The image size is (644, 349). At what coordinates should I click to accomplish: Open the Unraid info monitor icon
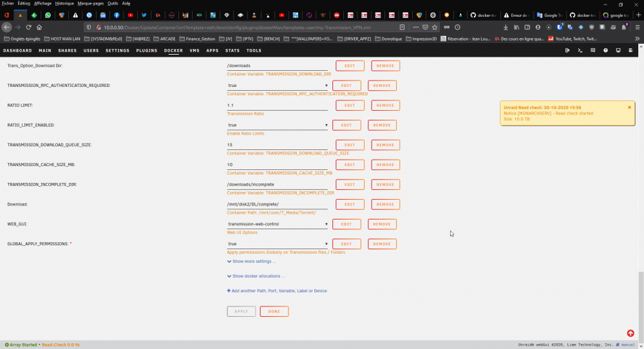618,50
